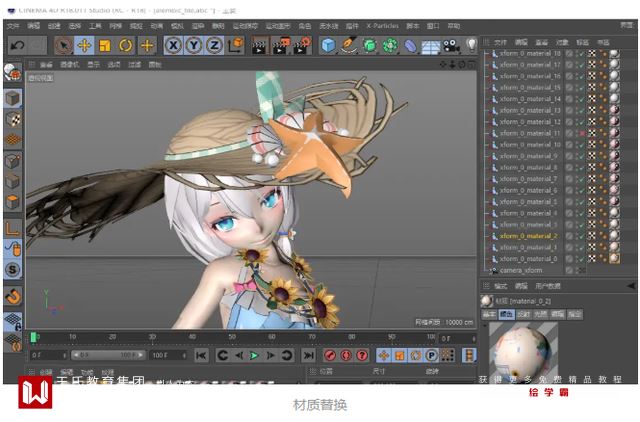Screen dimensions: 640x422
Task: Add a Camera object
Action: click(452, 46)
